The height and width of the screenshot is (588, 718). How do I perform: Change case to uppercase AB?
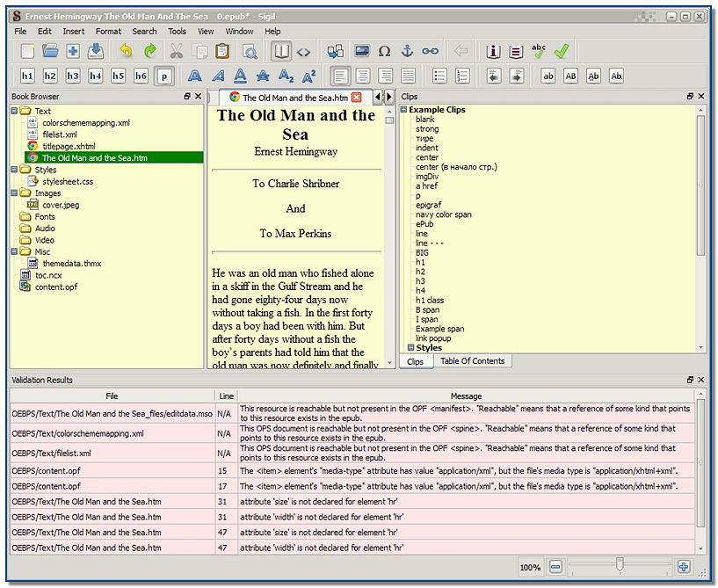click(570, 76)
